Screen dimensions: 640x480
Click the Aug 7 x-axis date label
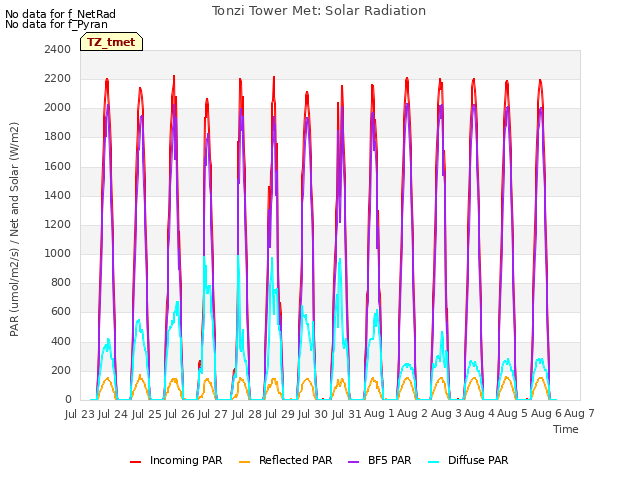(579, 414)
